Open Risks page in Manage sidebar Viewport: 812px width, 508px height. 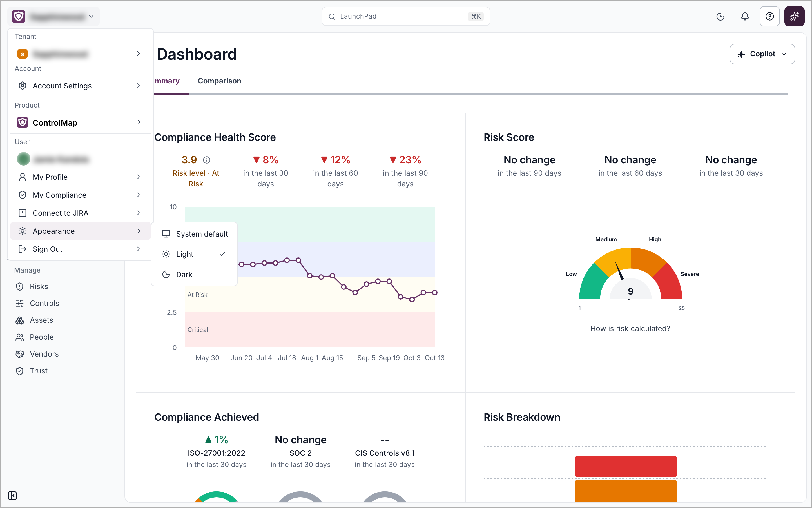[x=39, y=287]
